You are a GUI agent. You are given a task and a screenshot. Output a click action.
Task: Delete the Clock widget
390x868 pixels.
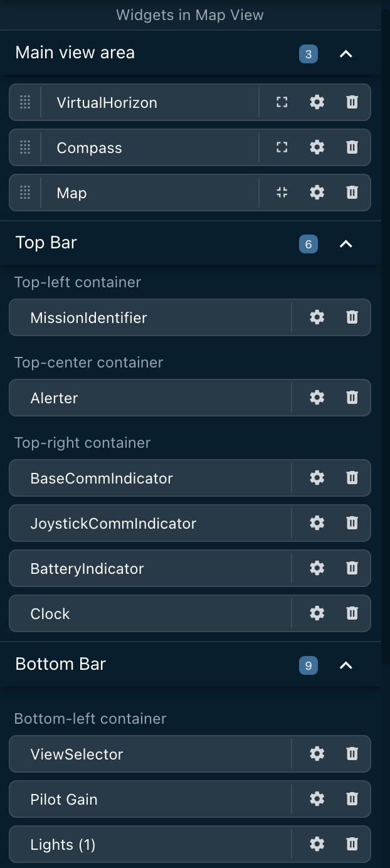(x=352, y=613)
